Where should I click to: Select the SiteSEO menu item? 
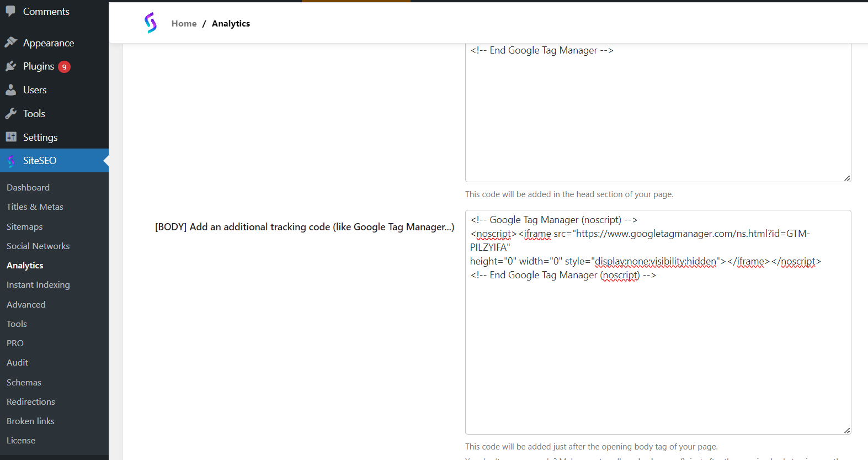54,161
